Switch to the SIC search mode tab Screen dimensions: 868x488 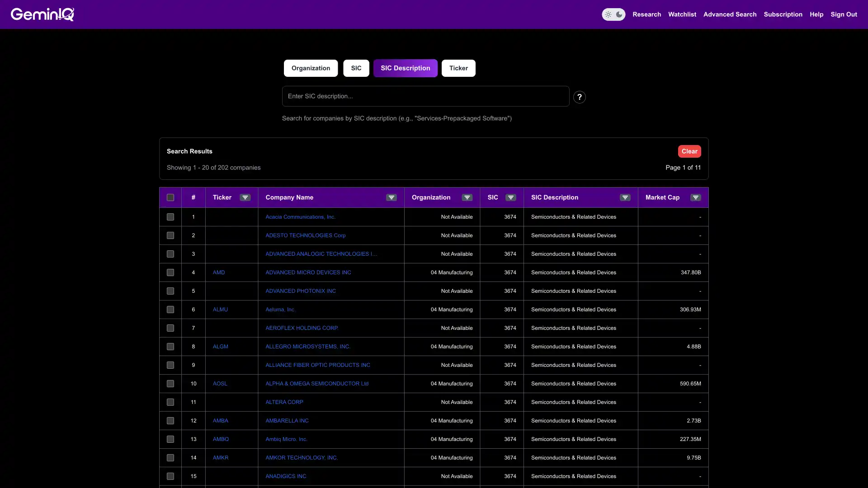(356, 68)
